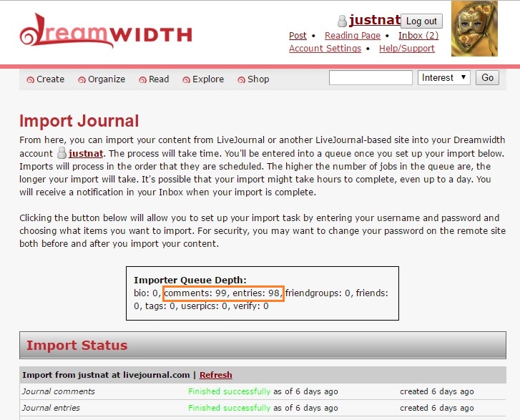Viewport: 520px width, 420px height.
Task: Click into the site search text field
Action: (371, 78)
